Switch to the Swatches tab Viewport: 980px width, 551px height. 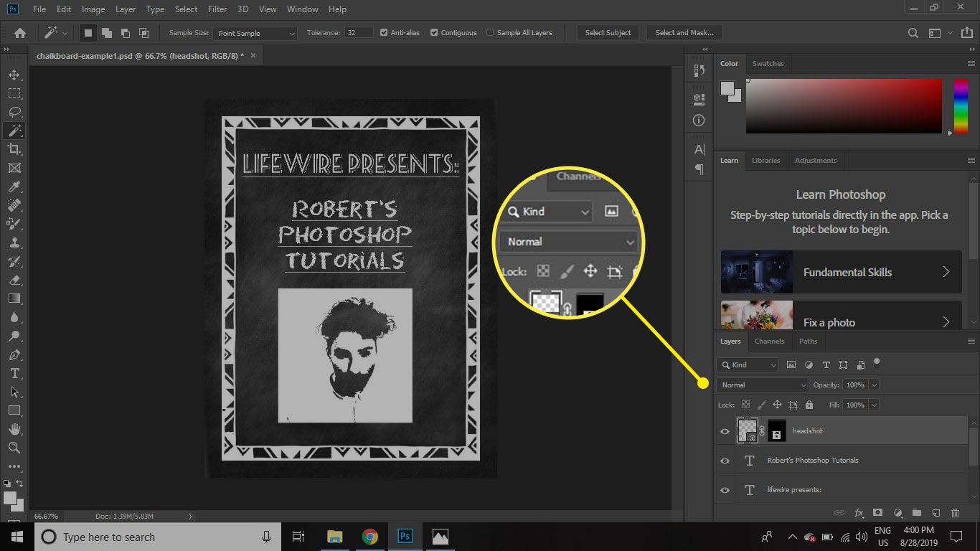point(768,63)
